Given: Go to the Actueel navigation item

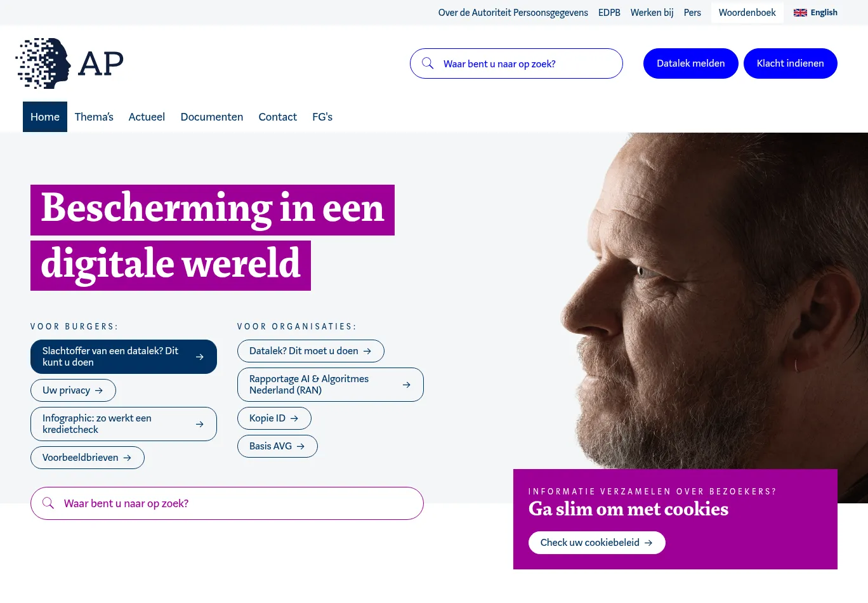Looking at the screenshot, I should pos(147,117).
